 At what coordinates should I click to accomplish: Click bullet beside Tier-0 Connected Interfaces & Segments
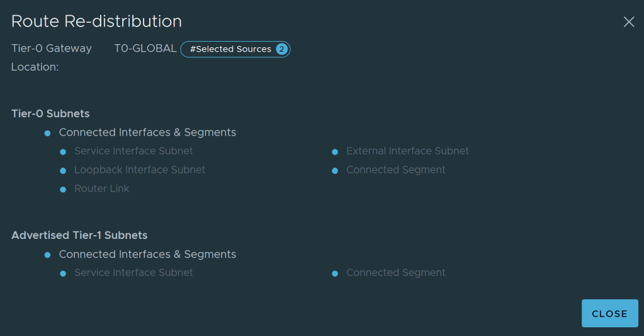pos(47,133)
